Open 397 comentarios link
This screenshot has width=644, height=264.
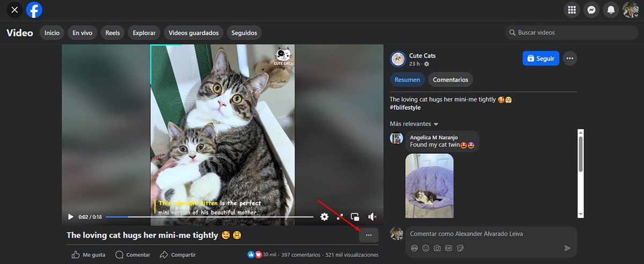tap(301, 255)
